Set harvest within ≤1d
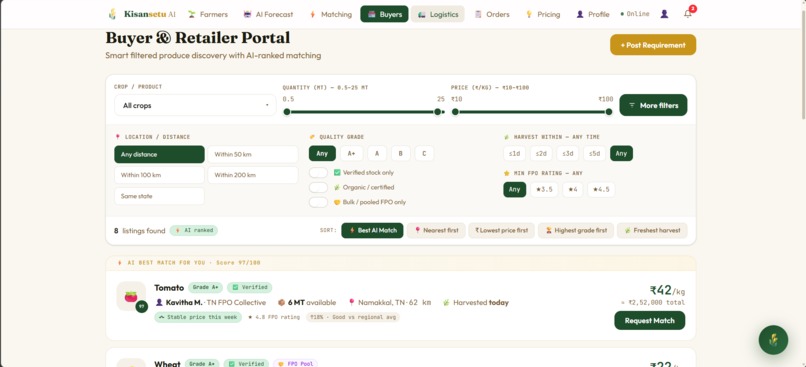Viewport: 806px width, 367px height. (x=515, y=153)
